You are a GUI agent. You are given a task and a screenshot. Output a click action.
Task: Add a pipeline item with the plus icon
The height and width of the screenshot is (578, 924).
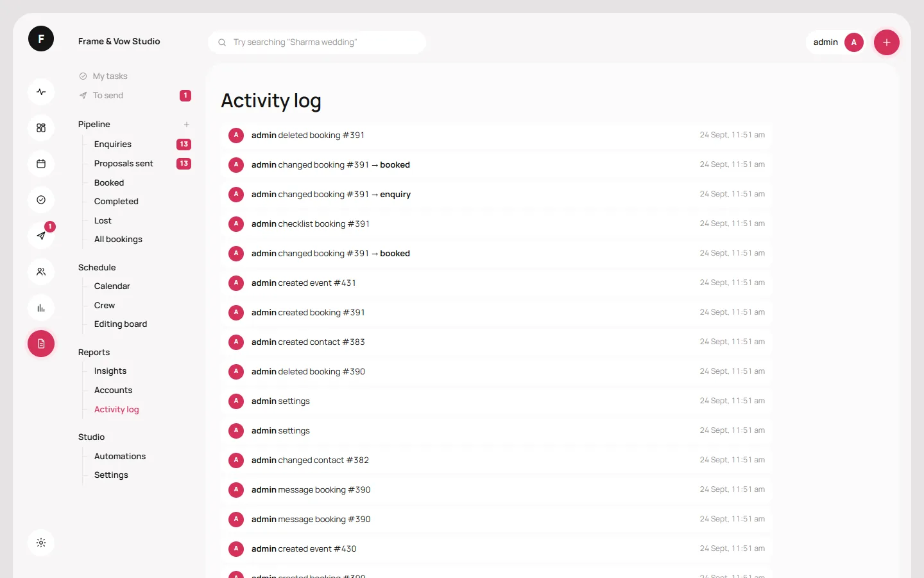[187, 125]
